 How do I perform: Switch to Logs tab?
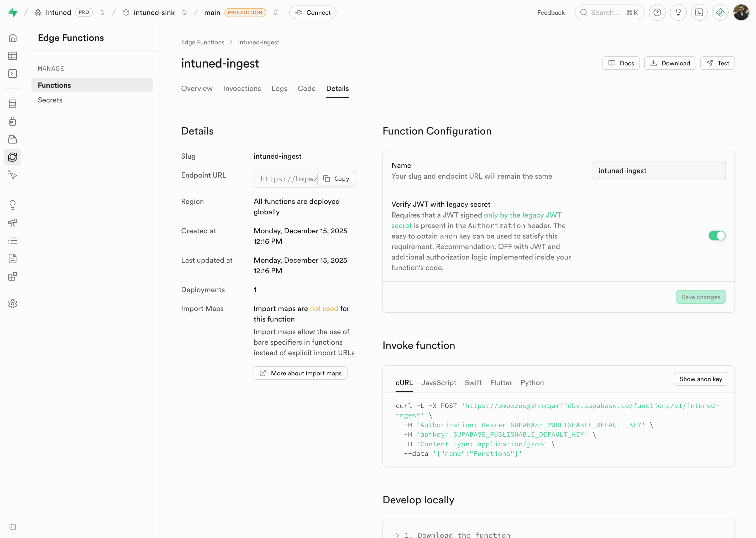click(x=279, y=89)
